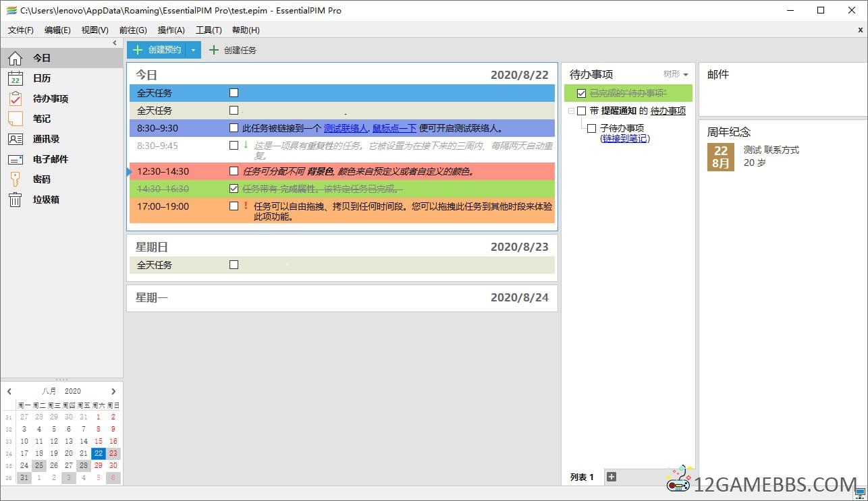This screenshot has height=501, width=868.
Task: Click the underlined 待办事项 link in to-do tree
Action: click(x=668, y=111)
